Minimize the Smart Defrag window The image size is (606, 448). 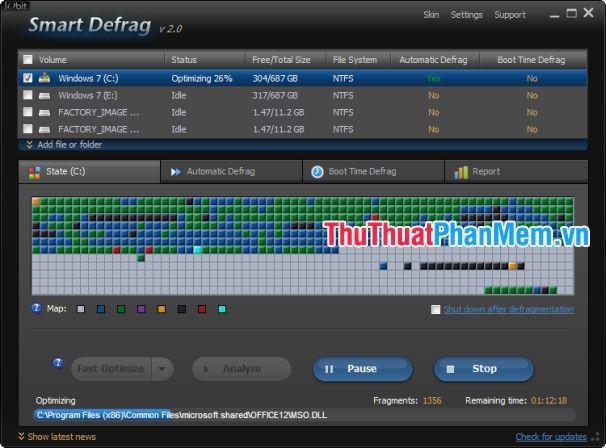(x=555, y=14)
